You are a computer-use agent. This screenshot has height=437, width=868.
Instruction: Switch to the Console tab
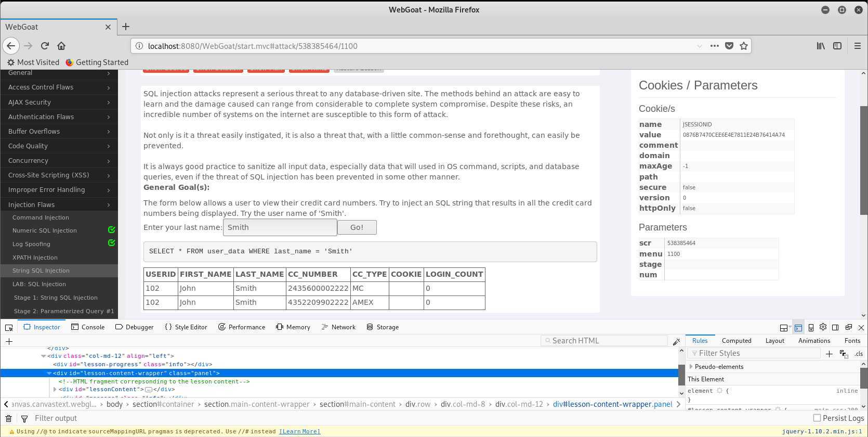pos(88,327)
